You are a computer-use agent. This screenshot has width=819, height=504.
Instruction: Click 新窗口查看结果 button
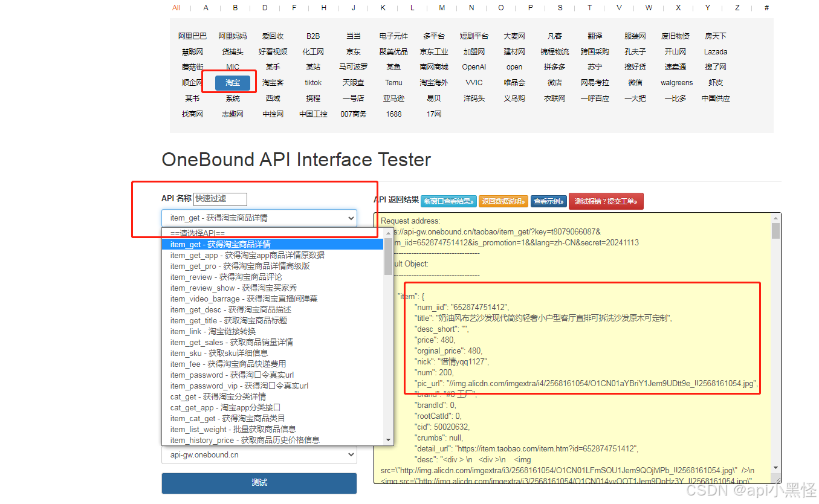[448, 201]
